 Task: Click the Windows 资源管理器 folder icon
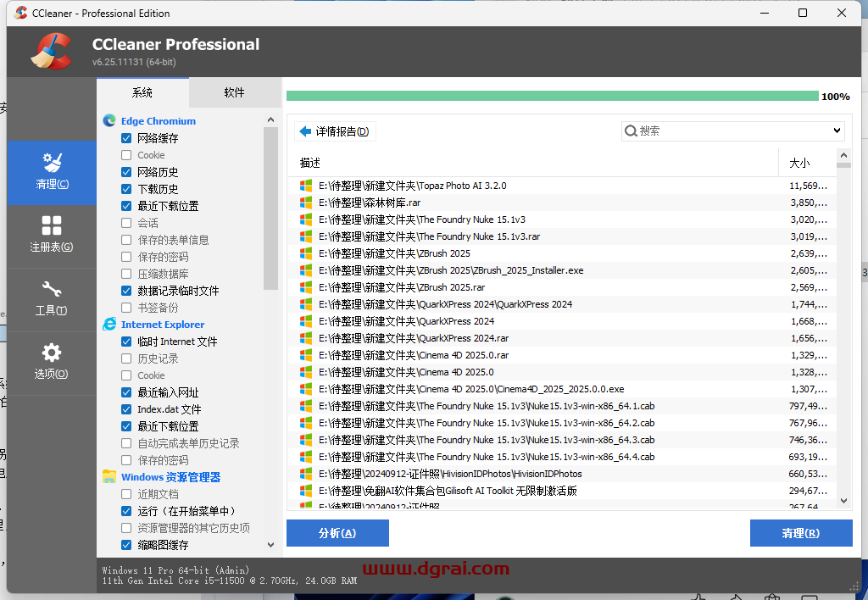[109, 476]
